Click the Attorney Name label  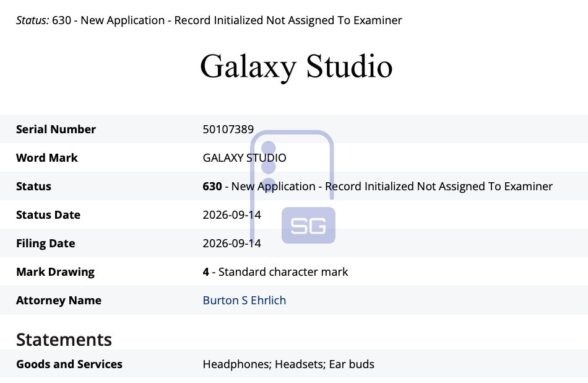pyautogui.click(x=59, y=301)
